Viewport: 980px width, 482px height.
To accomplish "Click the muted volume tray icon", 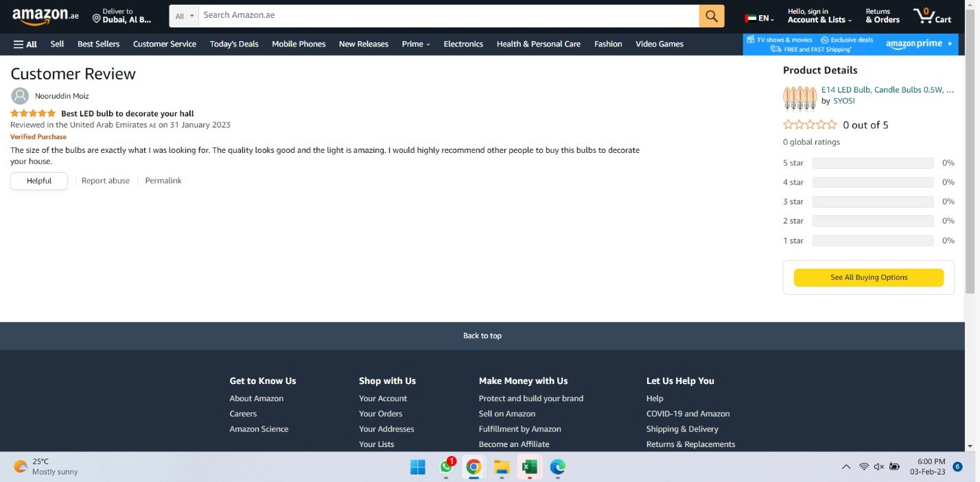I will pyautogui.click(x=879, y=467).
